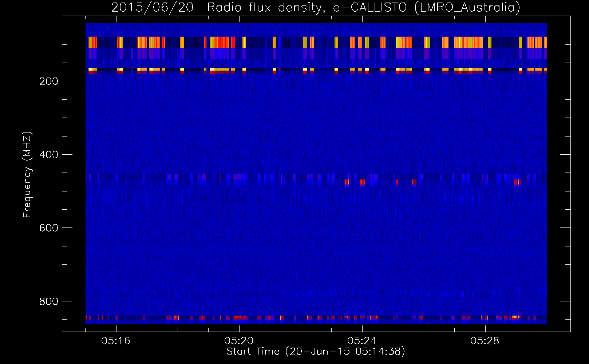This screenshot has height=364, width=589.
Task: Click the 05:16 time tick label
Action: pos(116,341)
